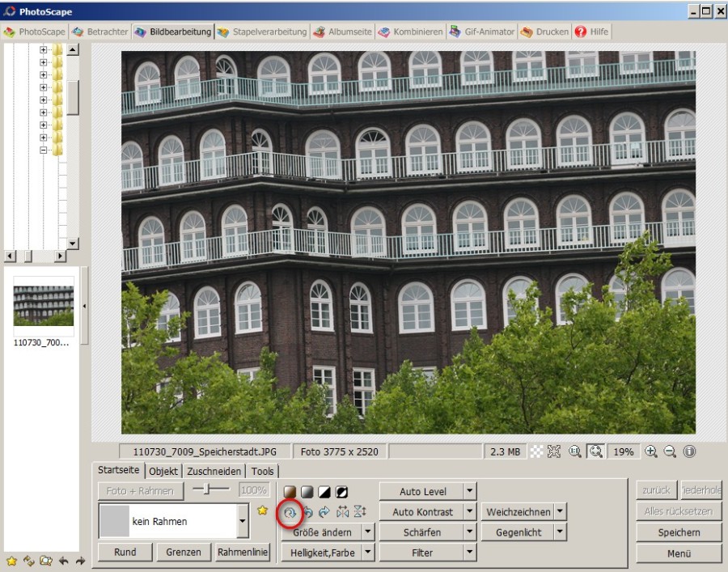Open the Weichzeichnen dropdown arrow
Screen dimensions: 728x572
coord(560,511)
